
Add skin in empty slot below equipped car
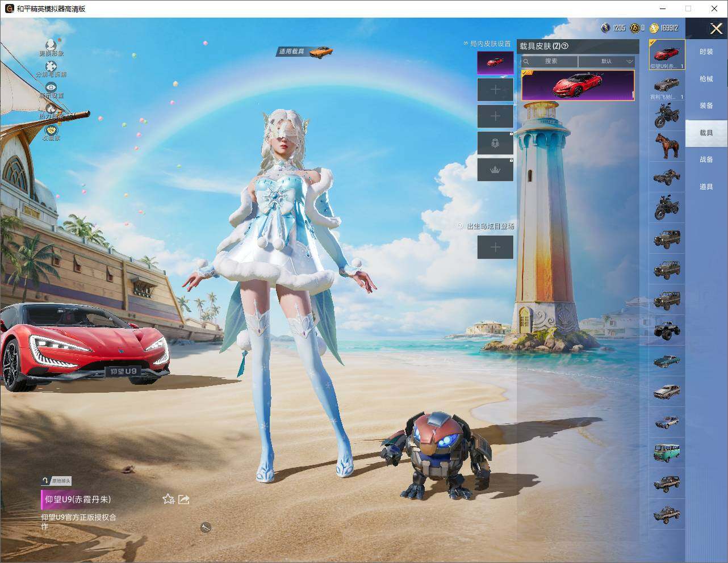495,90
